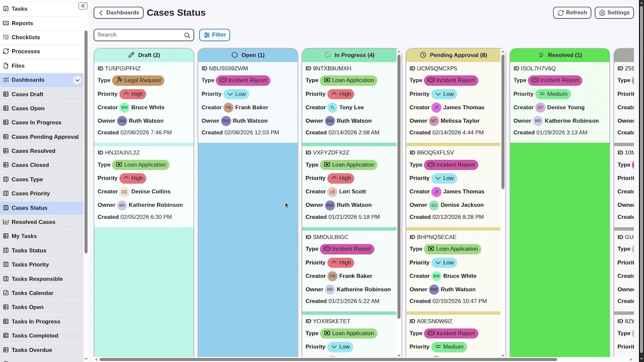Open the Tasks Completed sidebar link
The height and width of the screenshot is (362, 644).
42,335
